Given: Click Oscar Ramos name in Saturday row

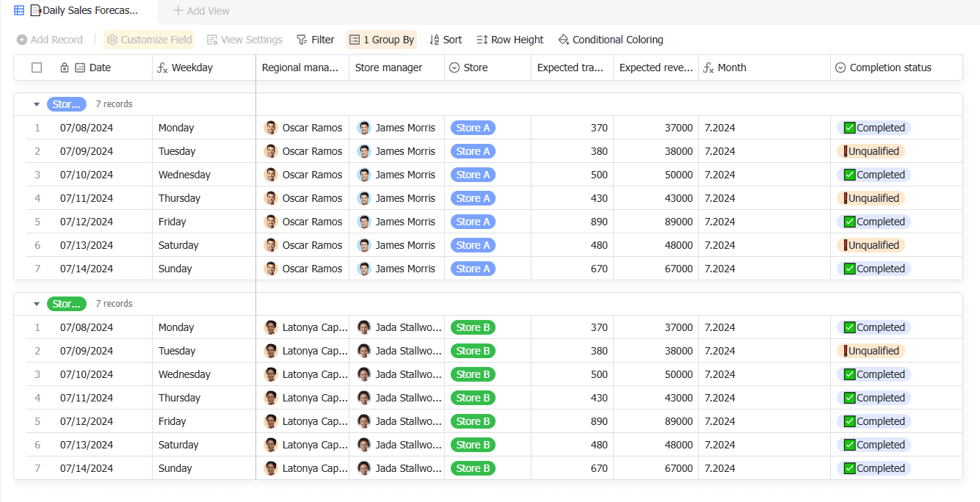Looking at the screenshot, I should pyautogui.click(x=312, y=245).
